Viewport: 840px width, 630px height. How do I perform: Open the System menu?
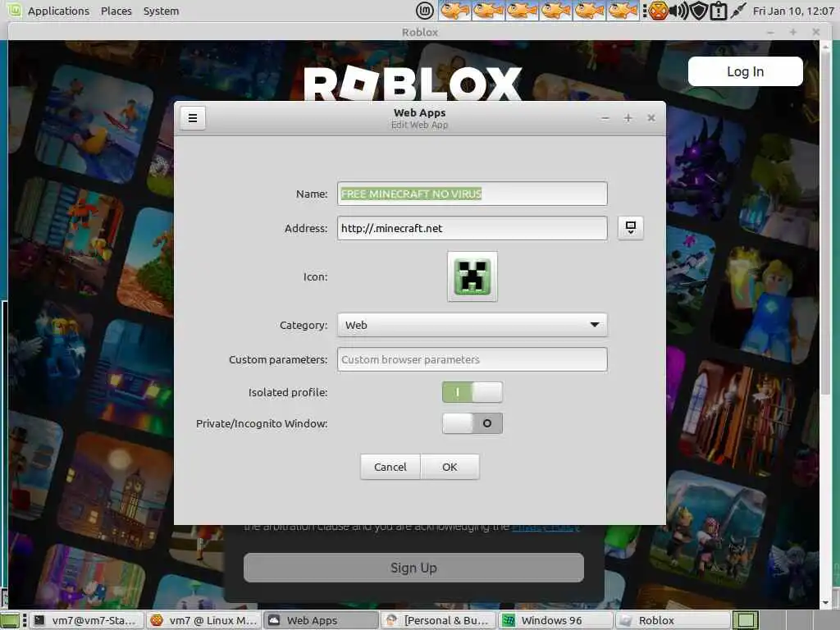pos(162,11)
